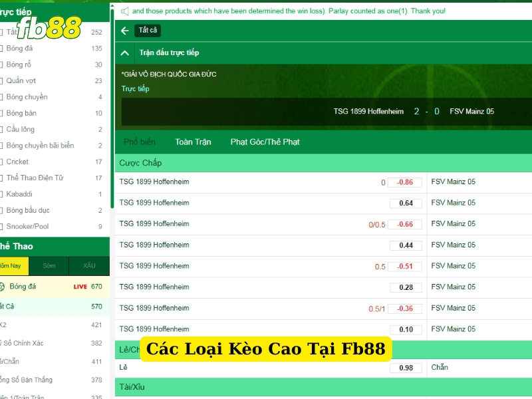Open the market with 411 events

55,362
